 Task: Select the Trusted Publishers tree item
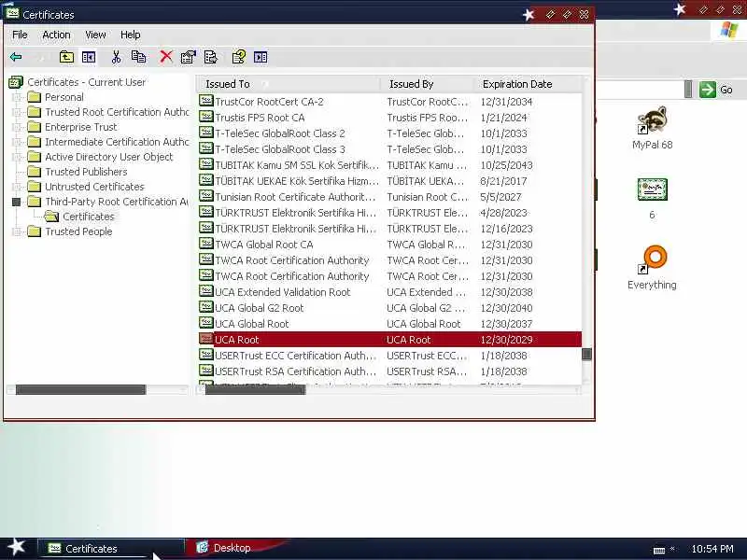point(86,172)
